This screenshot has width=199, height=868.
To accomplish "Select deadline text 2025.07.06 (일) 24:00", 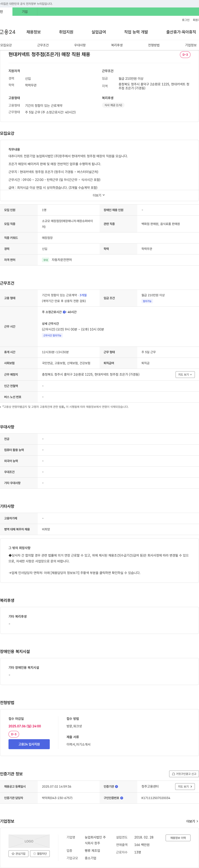I will coord(24,726).
